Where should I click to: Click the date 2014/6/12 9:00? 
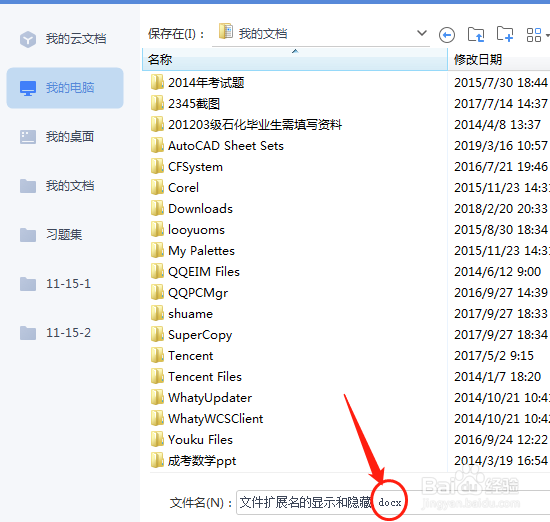(x=497, y=272)
